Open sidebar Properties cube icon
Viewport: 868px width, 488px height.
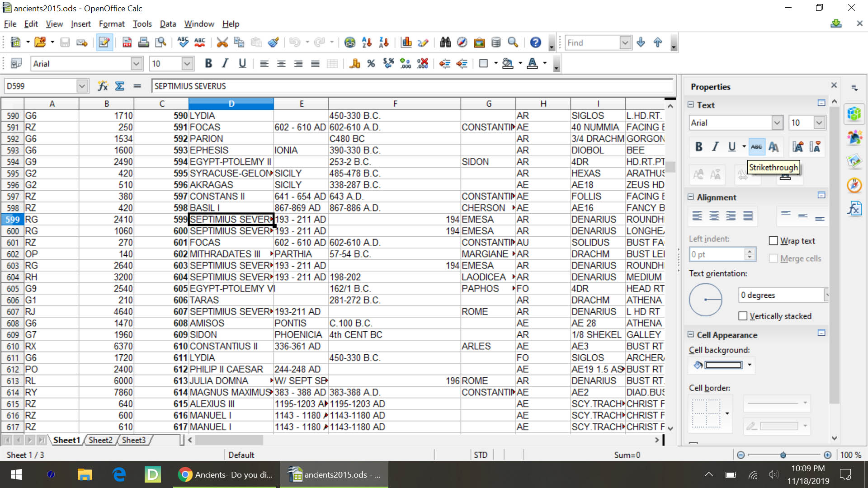tap(854, 113)
